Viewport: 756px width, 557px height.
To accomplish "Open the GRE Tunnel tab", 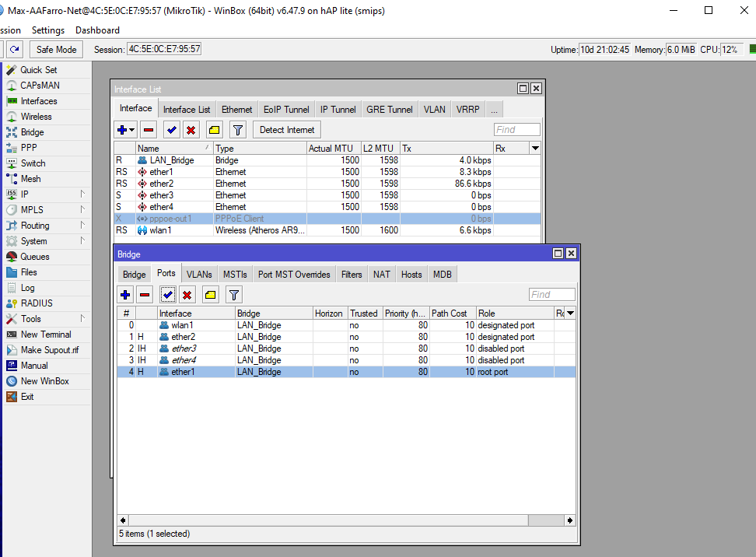I will click(390, 110).
